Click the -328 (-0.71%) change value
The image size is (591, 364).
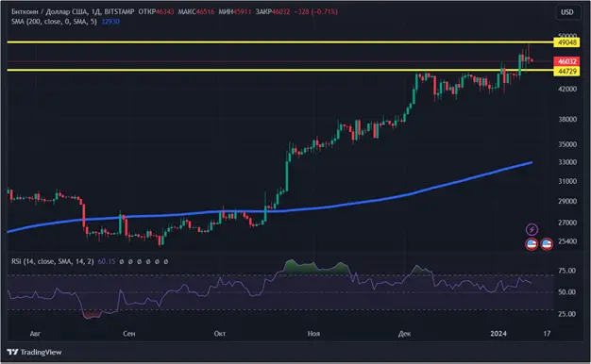(x=316, y=11)
